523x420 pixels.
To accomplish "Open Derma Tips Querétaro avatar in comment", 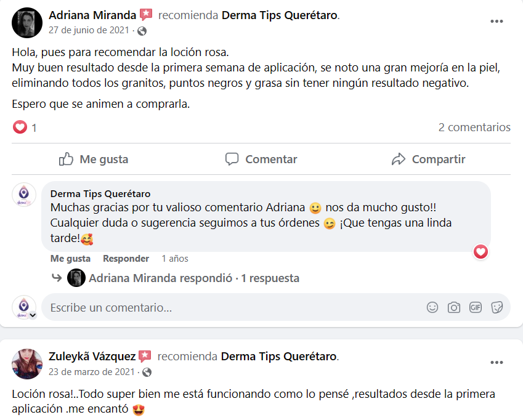I will (24, 194).
